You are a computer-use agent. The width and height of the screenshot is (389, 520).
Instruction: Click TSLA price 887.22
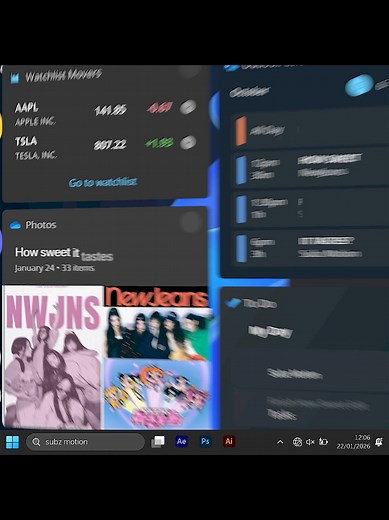point(110,144)
